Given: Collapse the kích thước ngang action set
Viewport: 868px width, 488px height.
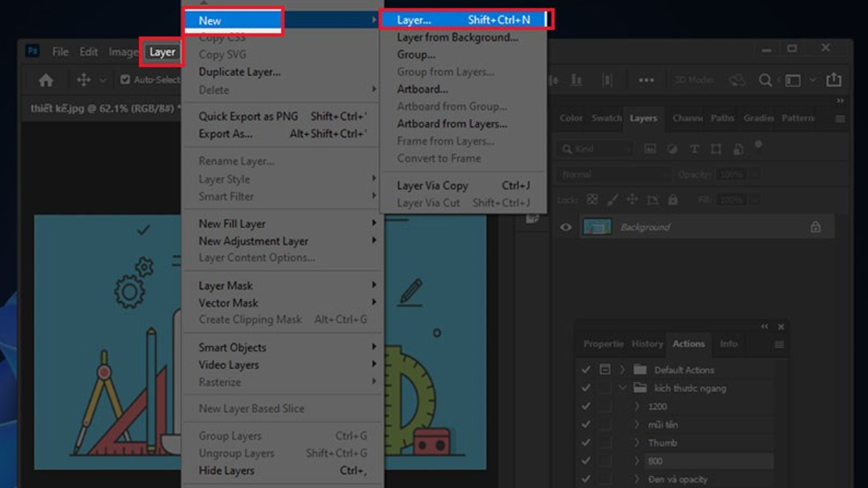Looking at the screenshot, I should (622, 388).
